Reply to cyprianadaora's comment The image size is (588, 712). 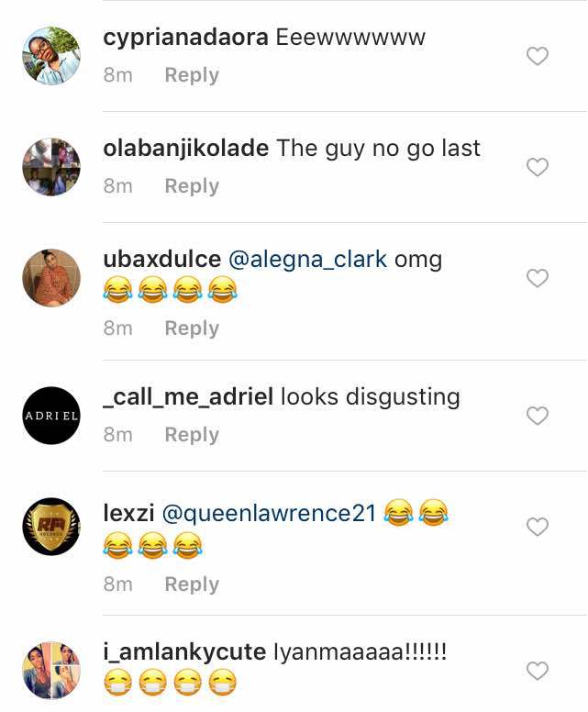coord(192,75)
